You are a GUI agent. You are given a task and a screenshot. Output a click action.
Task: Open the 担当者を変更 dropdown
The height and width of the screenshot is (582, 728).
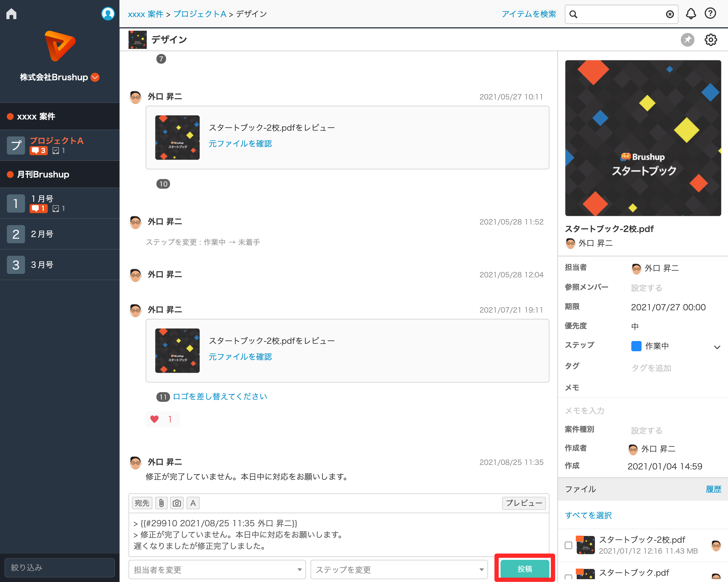click(x=217, y=569)
